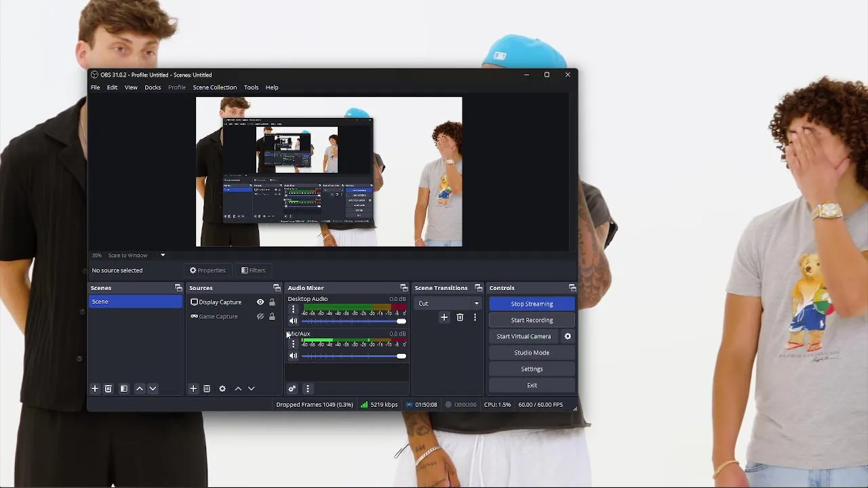Click the Display Capture monitor icon
The height and width of the screenshot is (488, 868).
(x=194, y=302)
